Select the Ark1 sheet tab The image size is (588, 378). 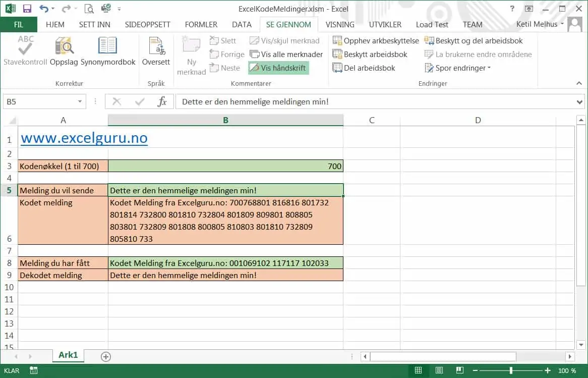[68, 355]
